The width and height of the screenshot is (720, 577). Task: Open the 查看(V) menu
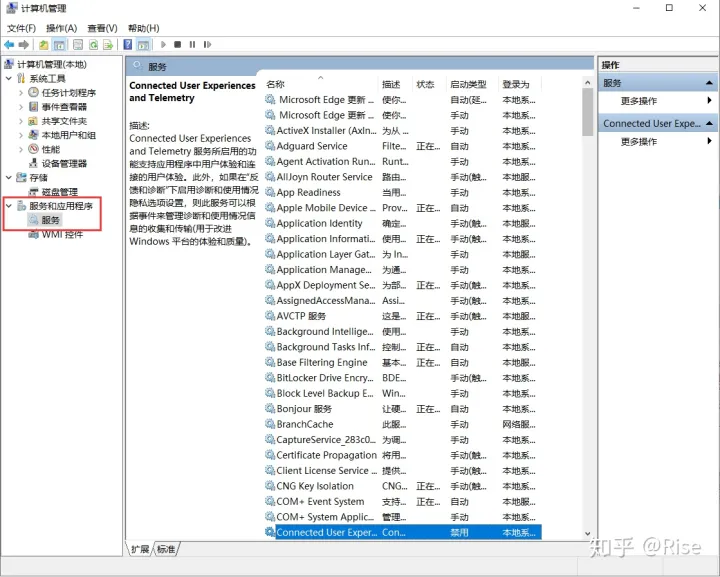[x=102, y=28]
